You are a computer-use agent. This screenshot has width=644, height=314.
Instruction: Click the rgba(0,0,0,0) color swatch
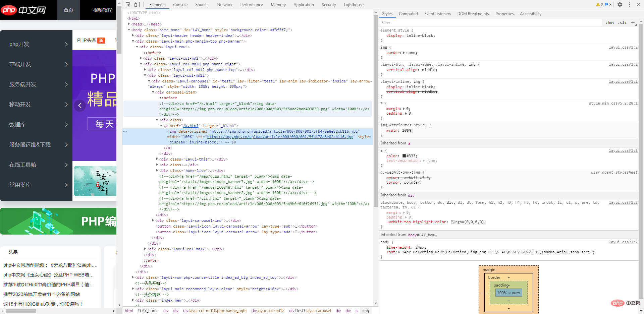pos(453,222)
